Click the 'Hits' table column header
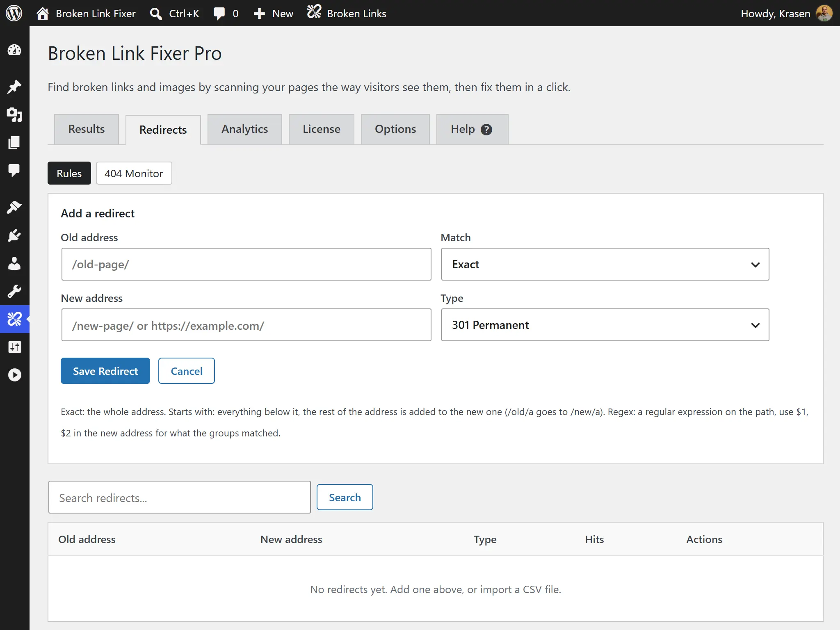Viewport: 840px width, 630px height. tap(594, 539)
